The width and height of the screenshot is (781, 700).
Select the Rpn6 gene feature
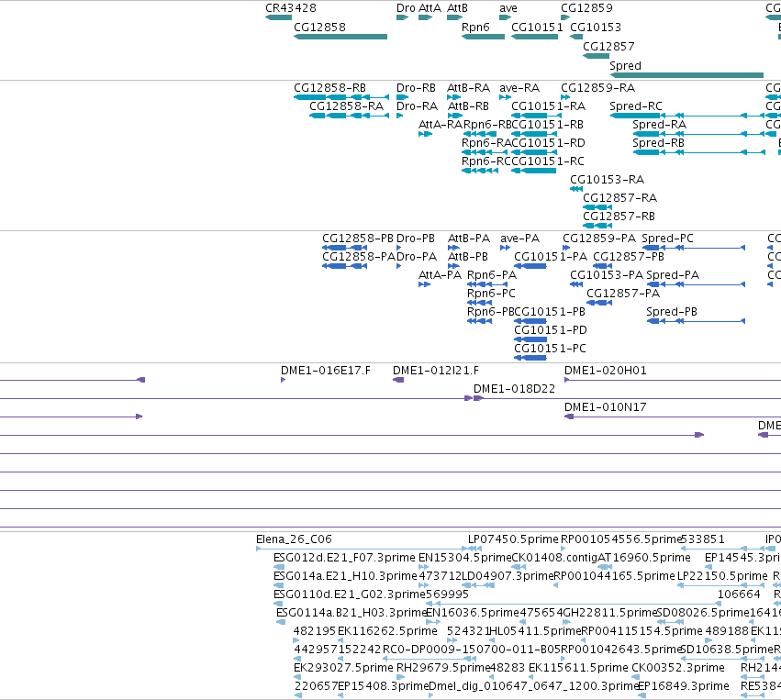click(483, 37)
